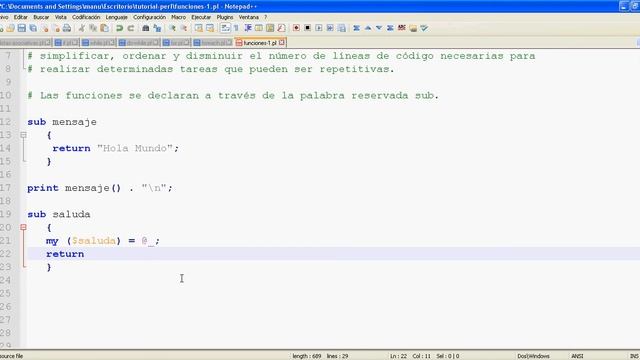Select the funciones-1.pl tab

click(260, 42)
